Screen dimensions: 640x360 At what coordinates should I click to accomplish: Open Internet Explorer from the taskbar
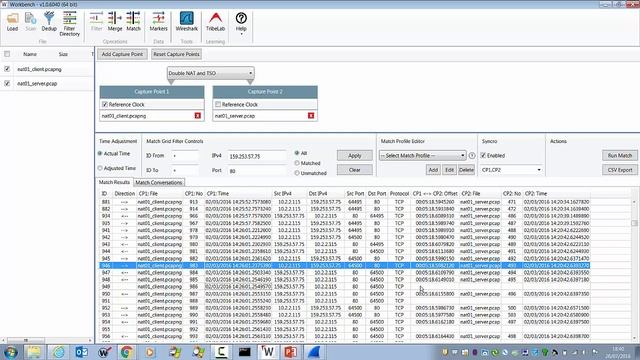coord(58,352)
